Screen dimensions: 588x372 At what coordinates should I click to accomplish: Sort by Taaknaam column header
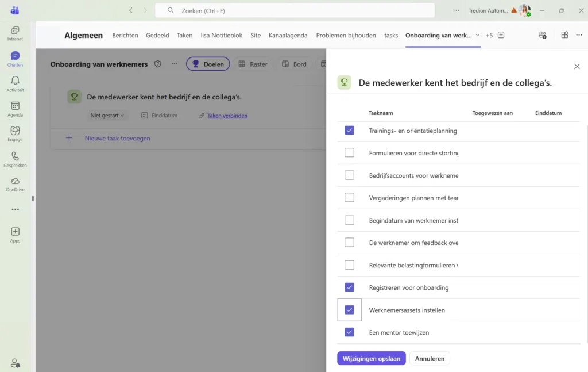tap(381, 113)
